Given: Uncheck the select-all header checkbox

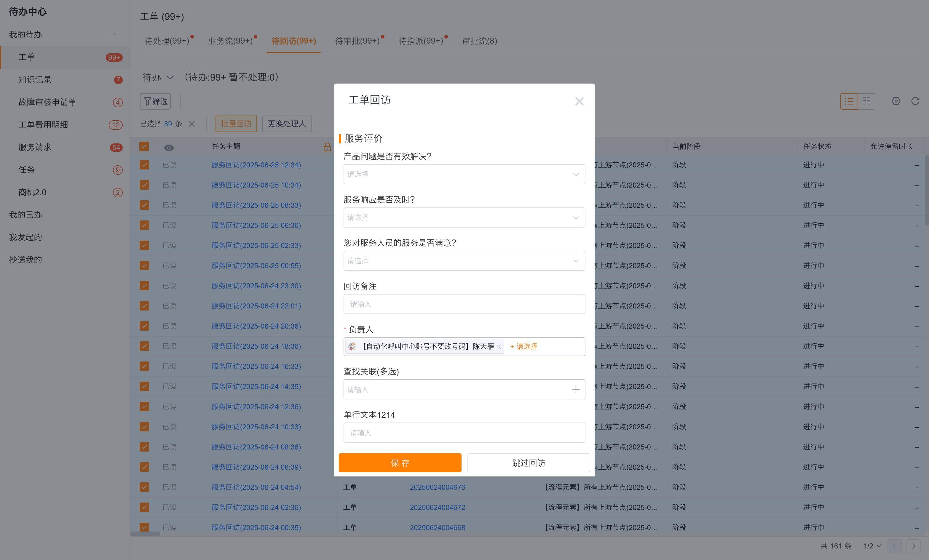Looking at the screenshot, I should [x=144, y=146].
